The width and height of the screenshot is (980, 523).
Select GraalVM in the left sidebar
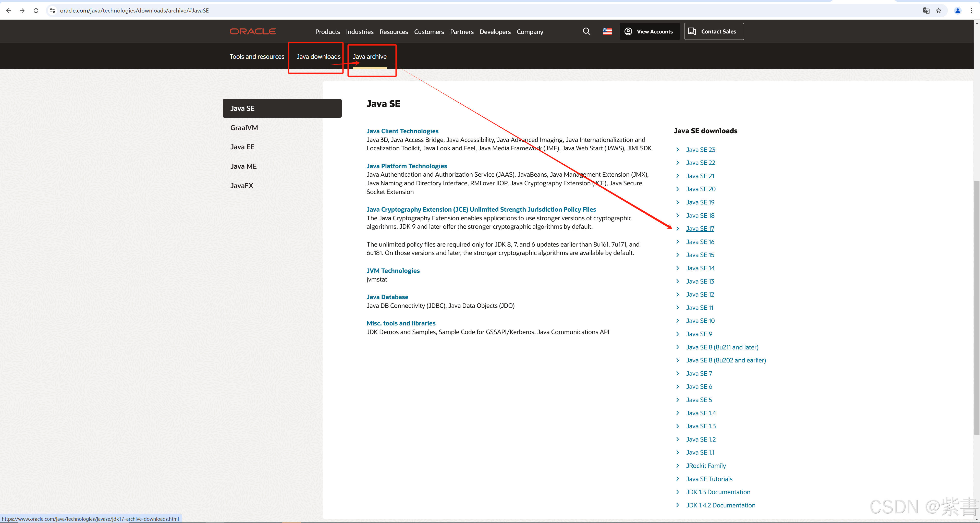click(x=244, y=128)
